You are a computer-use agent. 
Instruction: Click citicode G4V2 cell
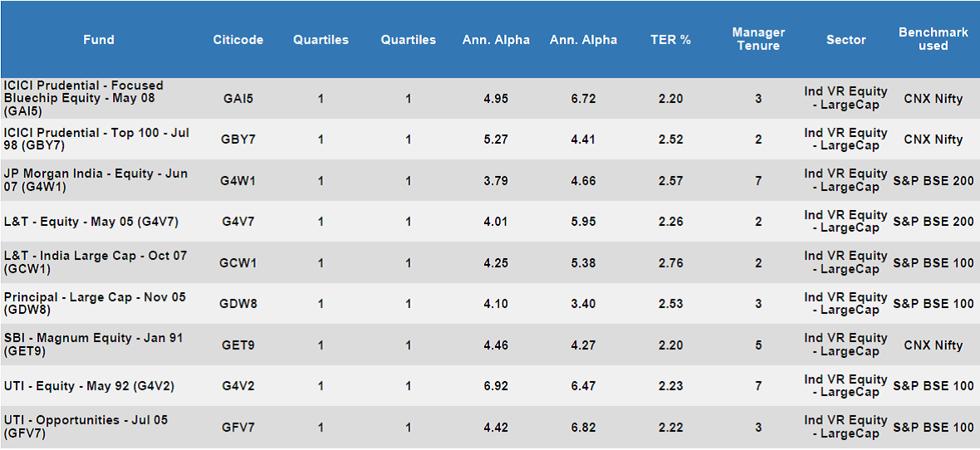click(x=238, y=386)
